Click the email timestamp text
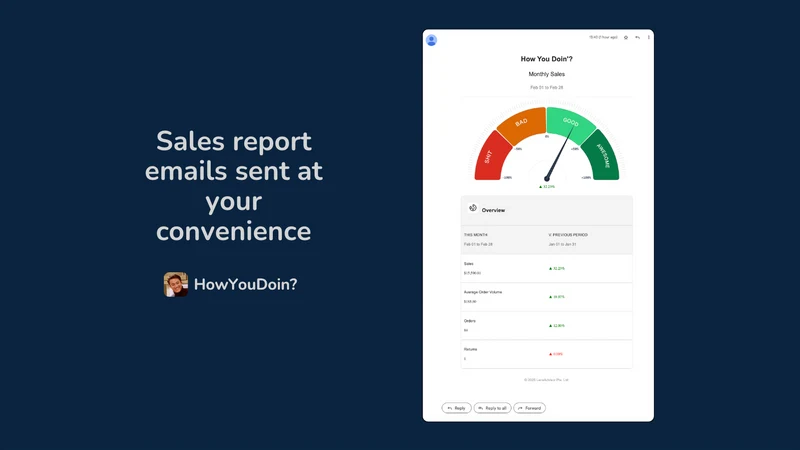Image resolution: width=800 pixels, height=450 pixels. point(603,37)
